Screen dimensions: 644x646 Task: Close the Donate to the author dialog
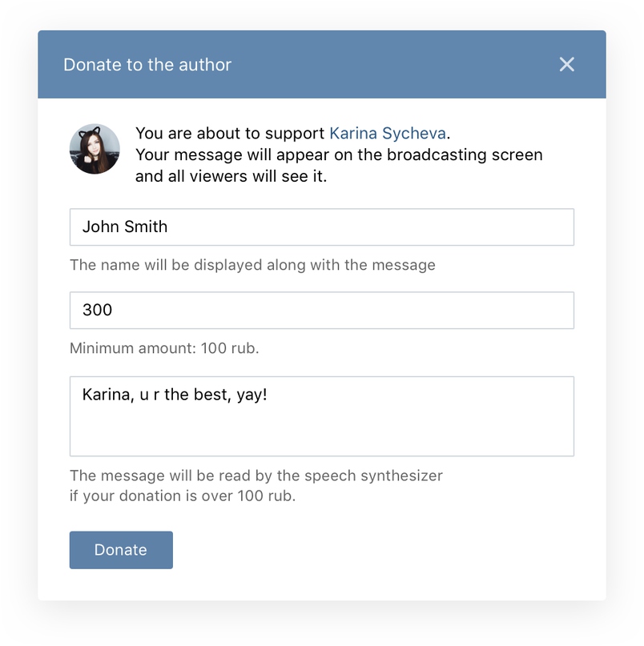(566, 64)
